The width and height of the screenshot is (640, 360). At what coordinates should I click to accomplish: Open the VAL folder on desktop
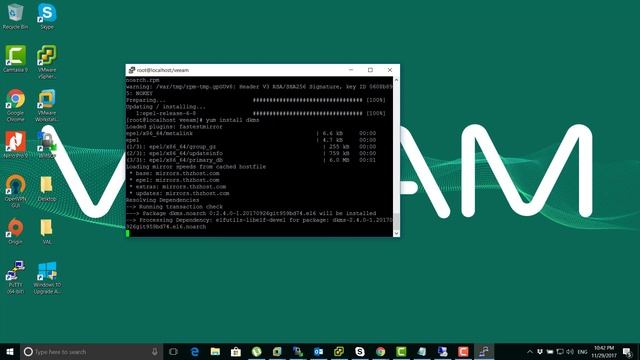(x=47, y=231)
